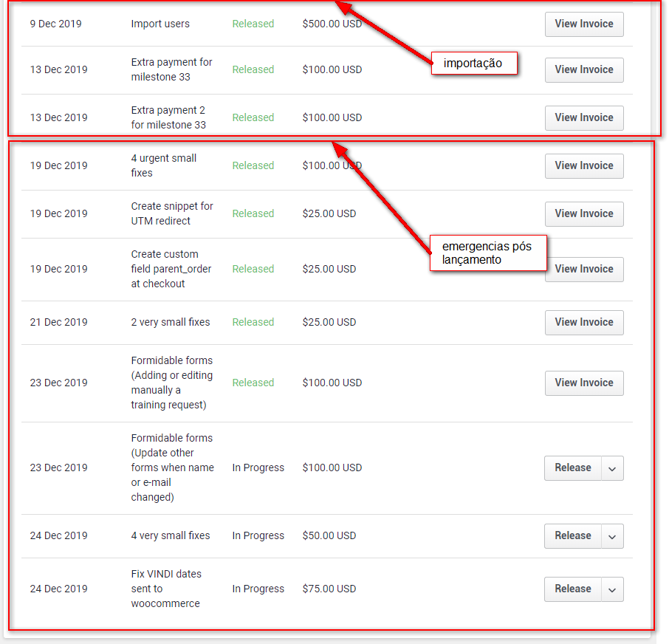
Task: Open View Invoice for Import users
Action: (584, 24)
